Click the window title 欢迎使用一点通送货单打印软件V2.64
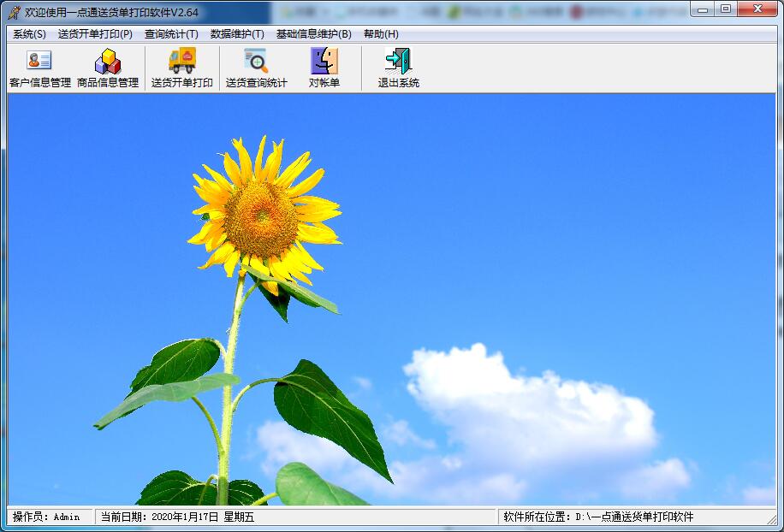 (111, 12)
